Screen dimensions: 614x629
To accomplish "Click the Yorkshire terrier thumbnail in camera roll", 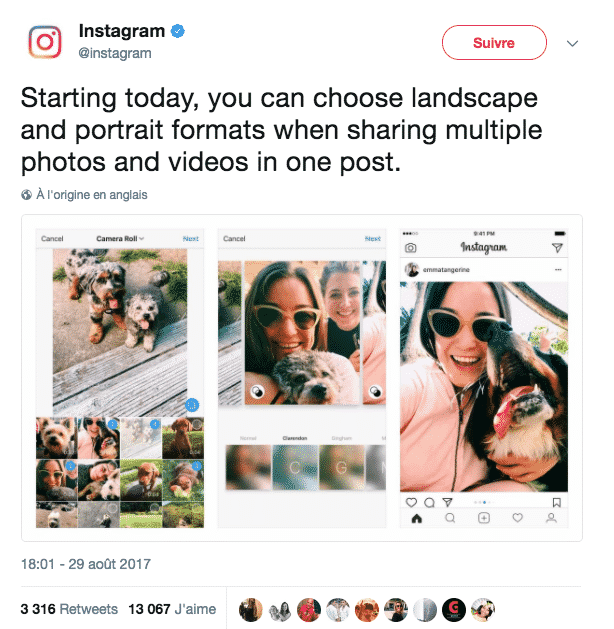I will tap(56, 438).
